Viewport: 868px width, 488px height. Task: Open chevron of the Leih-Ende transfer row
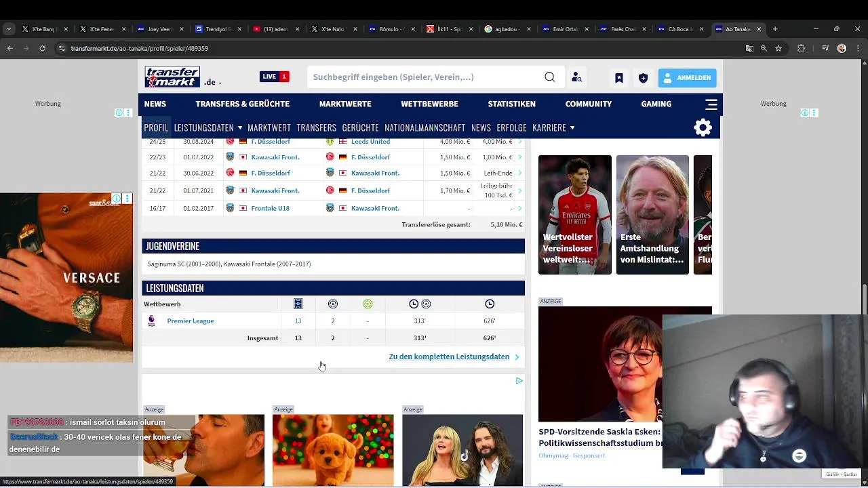[x=519, y=173]
